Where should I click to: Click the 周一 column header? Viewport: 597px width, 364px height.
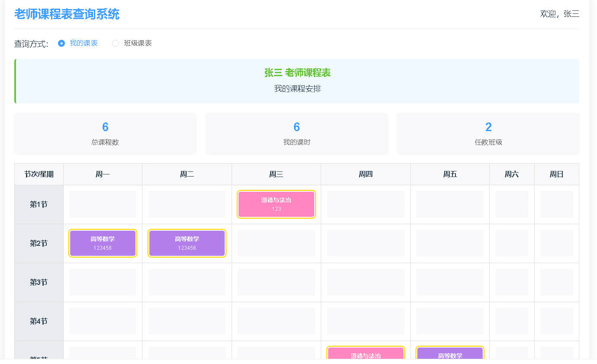coord(103,174)
